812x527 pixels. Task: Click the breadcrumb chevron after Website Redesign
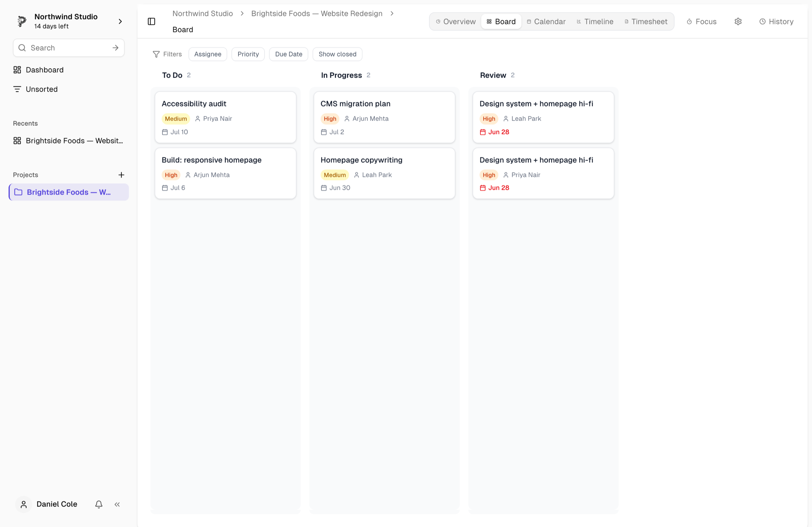[x=392, y=13]
